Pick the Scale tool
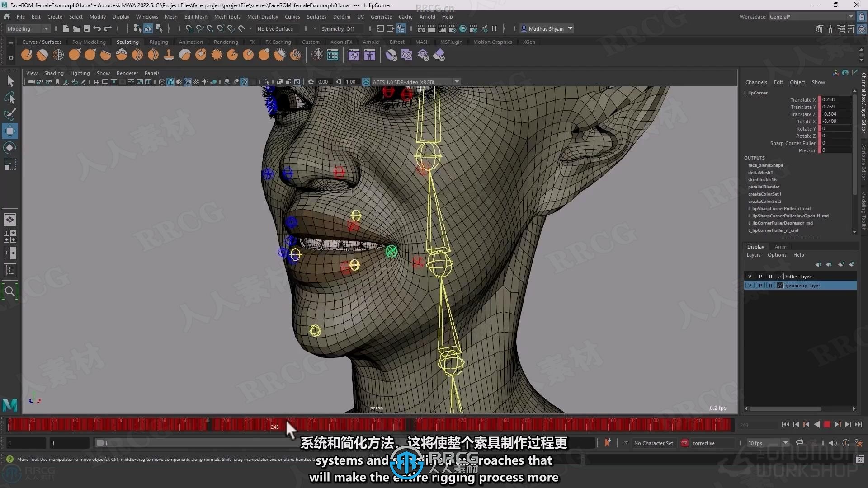This screenshot has width=868, height=488. coord(10,164)
